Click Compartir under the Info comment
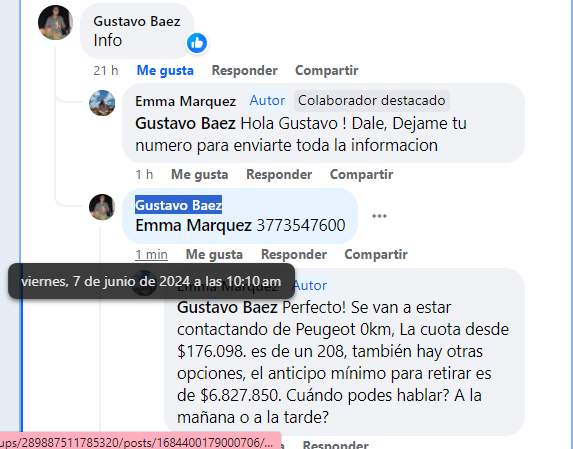Viewport: 573px width, 449px height. [327, 70]
